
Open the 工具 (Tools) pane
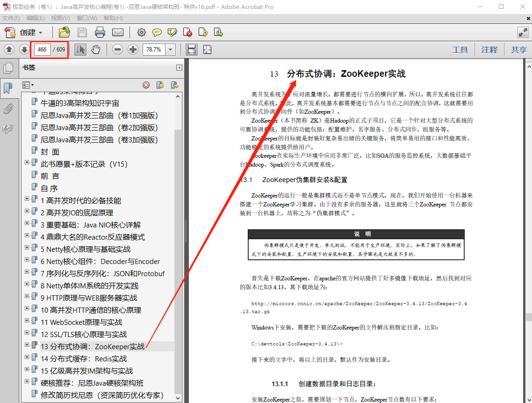460,50
